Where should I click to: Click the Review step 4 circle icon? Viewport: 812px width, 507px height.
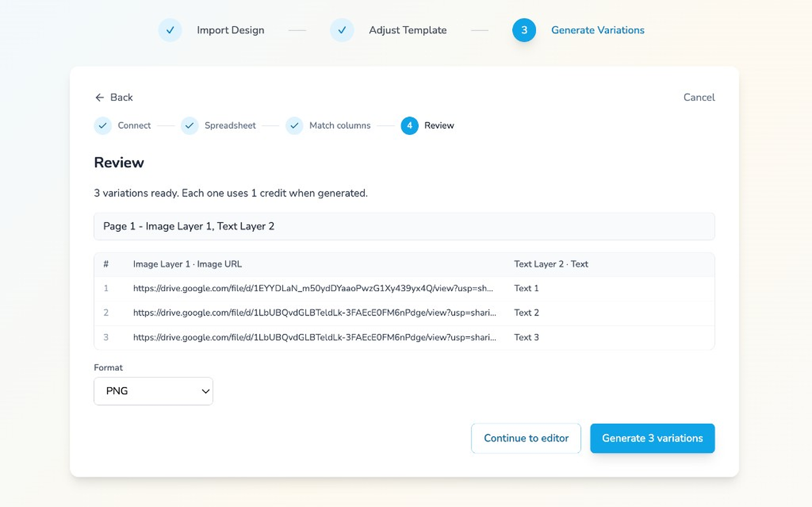pyautogui.click(x=409, y=126)
